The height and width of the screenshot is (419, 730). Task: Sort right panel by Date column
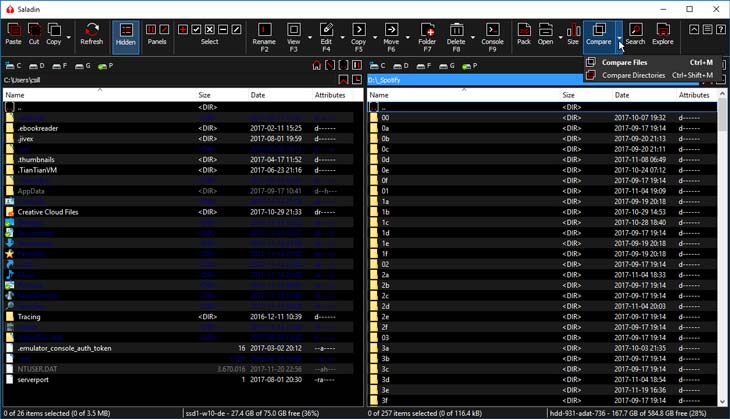click(622, 95)
